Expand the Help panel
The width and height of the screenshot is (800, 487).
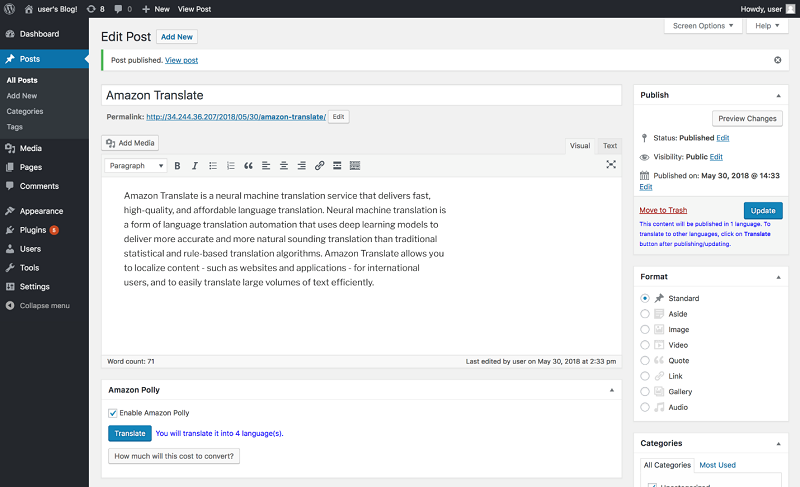[767, 26]
